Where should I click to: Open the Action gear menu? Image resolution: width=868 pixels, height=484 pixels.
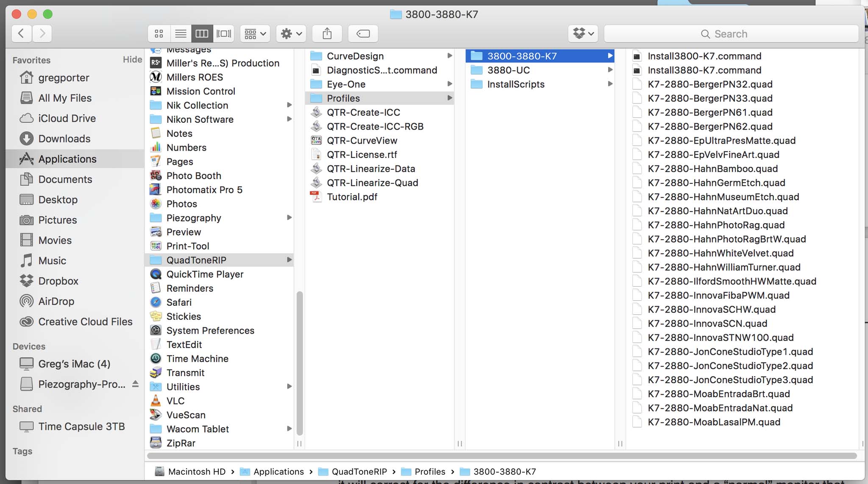(291, 33)
